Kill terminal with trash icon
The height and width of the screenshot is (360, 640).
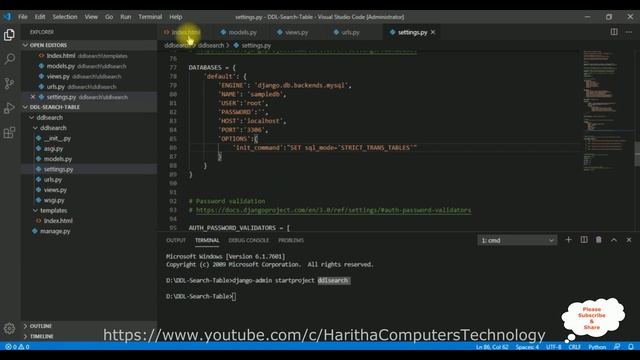point(598,240)
